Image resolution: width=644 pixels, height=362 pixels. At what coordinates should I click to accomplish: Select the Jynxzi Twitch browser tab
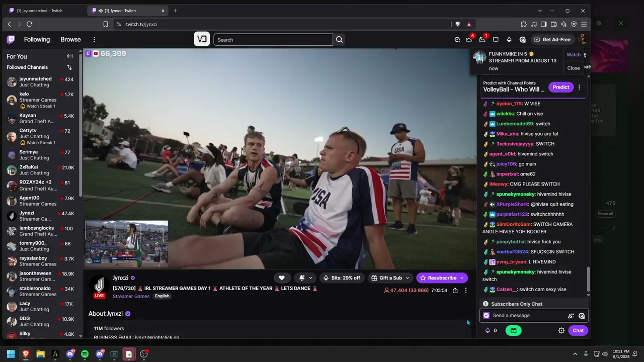128,11
